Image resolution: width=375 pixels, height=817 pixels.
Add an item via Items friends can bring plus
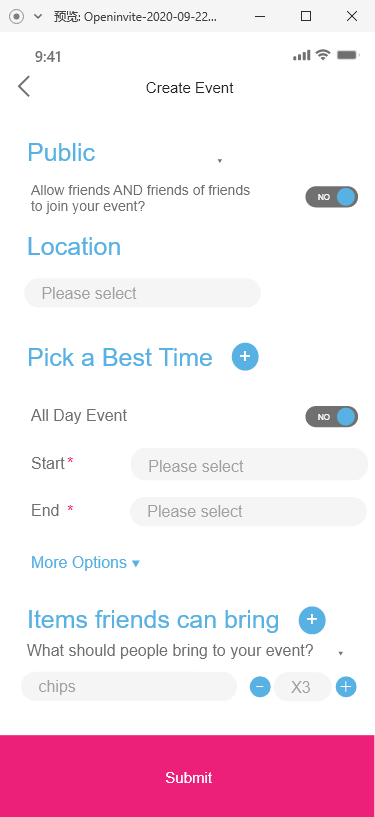[312, 620]
